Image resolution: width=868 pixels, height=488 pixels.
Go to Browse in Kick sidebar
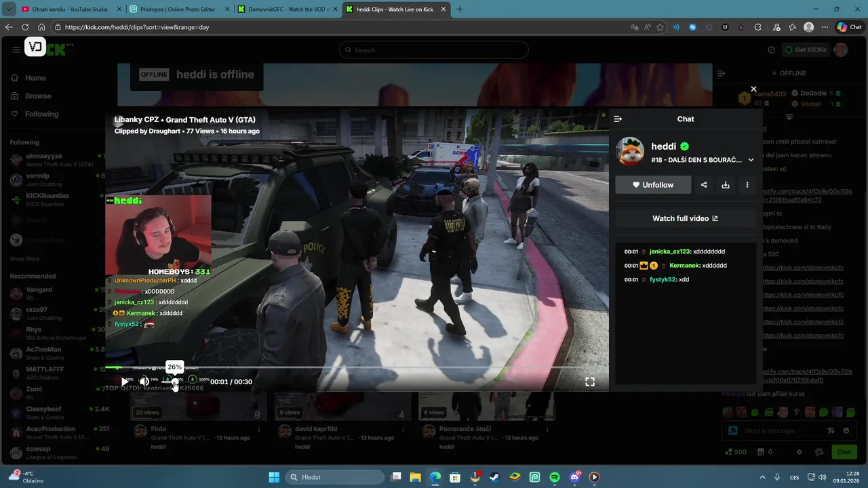click(x=31, y=96)
